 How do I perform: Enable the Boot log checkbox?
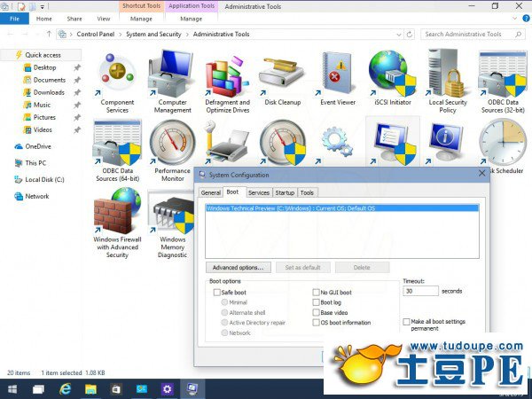(x=316, y=302)
